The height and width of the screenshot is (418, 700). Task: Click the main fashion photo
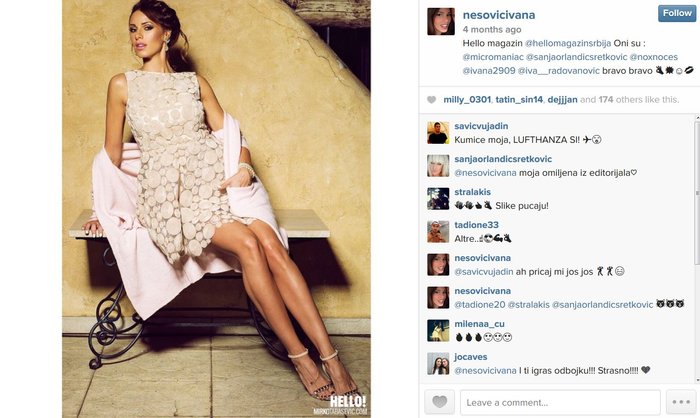216,209
